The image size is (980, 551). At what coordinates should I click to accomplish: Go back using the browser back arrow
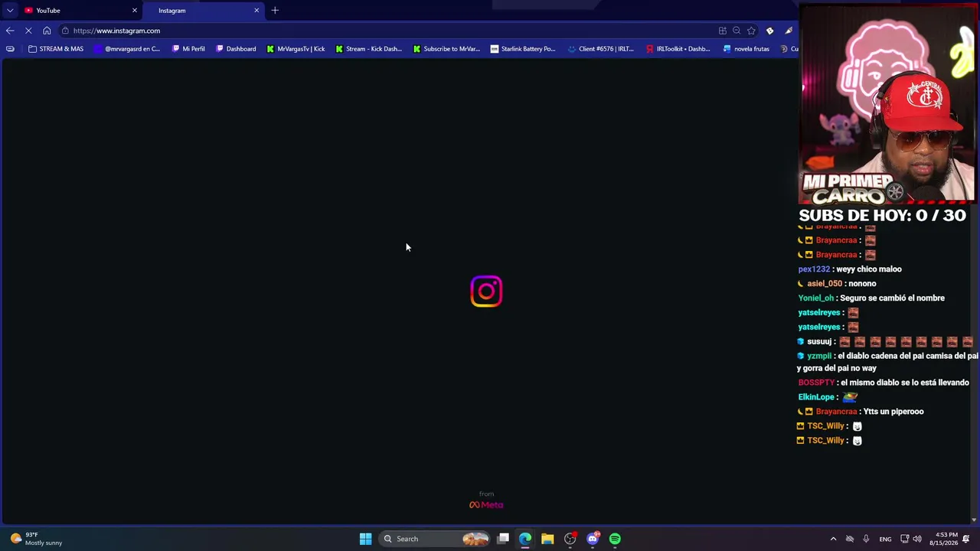tap(10, 31)
